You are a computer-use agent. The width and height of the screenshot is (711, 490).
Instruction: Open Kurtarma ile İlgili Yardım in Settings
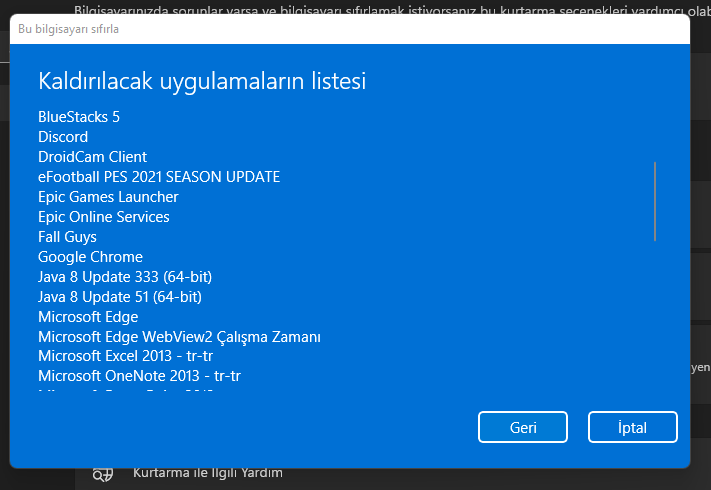point(208,473)
